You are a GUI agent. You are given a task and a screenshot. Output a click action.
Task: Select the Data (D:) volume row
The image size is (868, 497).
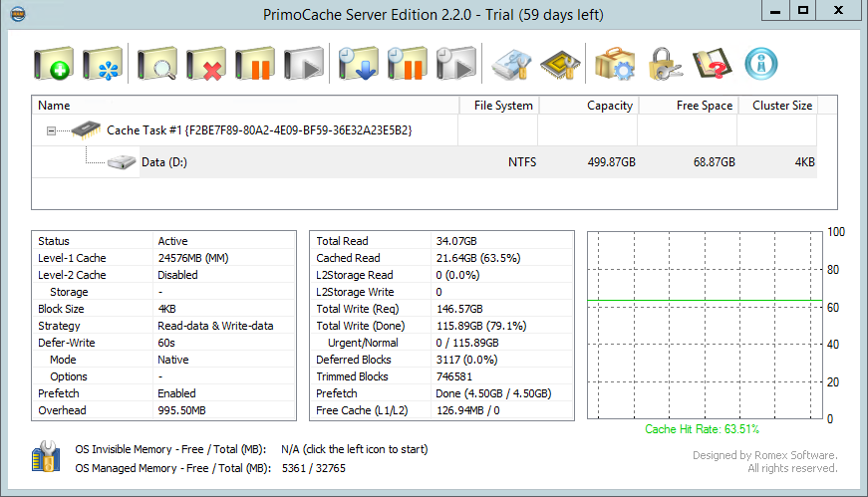(x=425, y=162)
